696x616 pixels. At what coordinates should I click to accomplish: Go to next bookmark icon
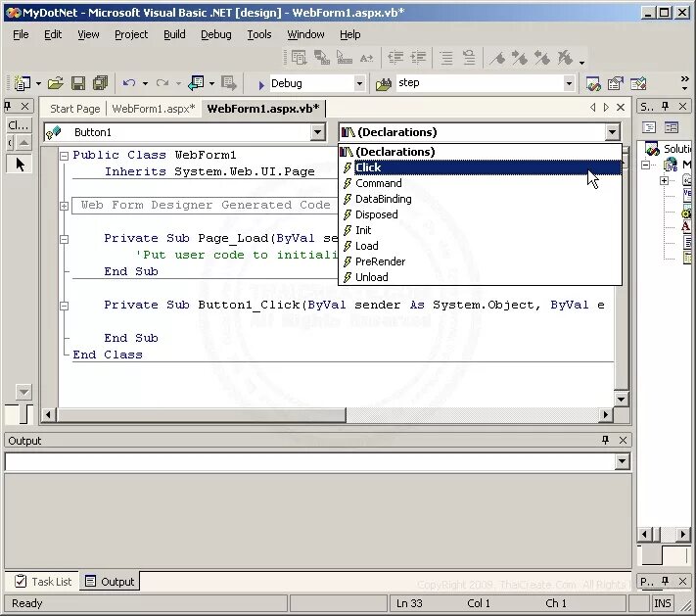tap(520, 58)
